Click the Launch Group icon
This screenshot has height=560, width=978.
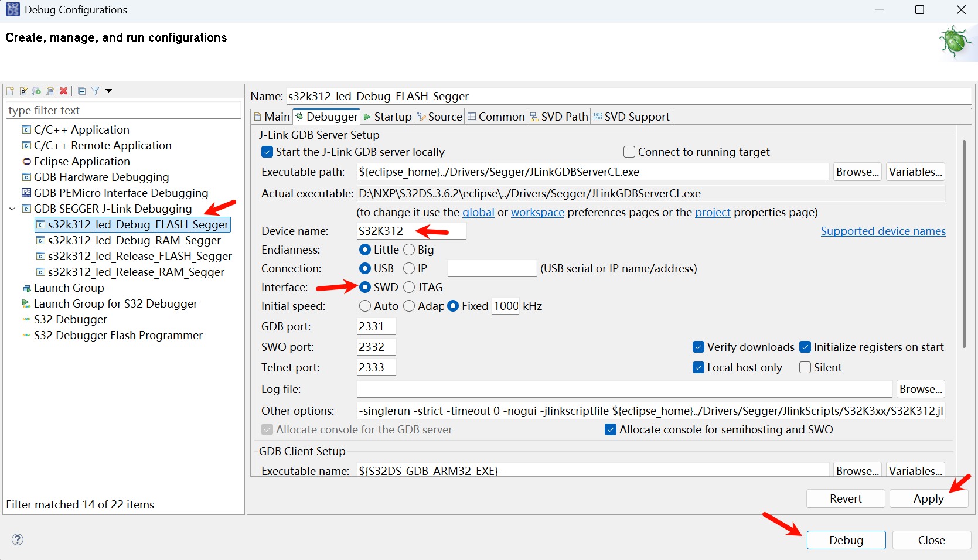26,288
